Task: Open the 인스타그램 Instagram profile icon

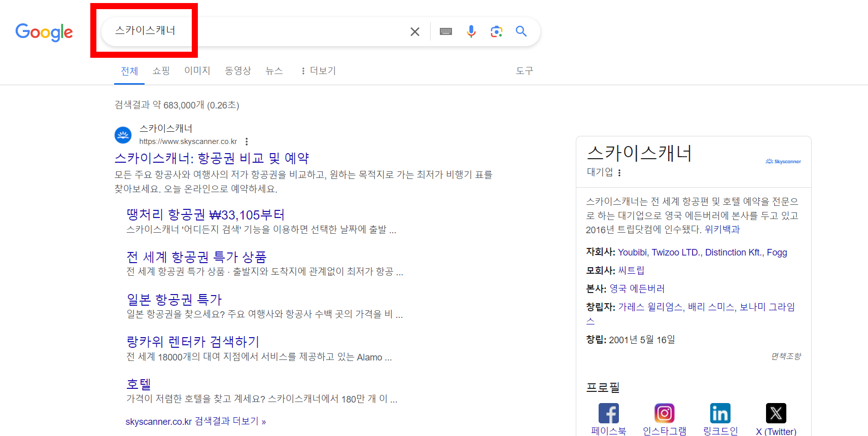Action: point(665,413)
